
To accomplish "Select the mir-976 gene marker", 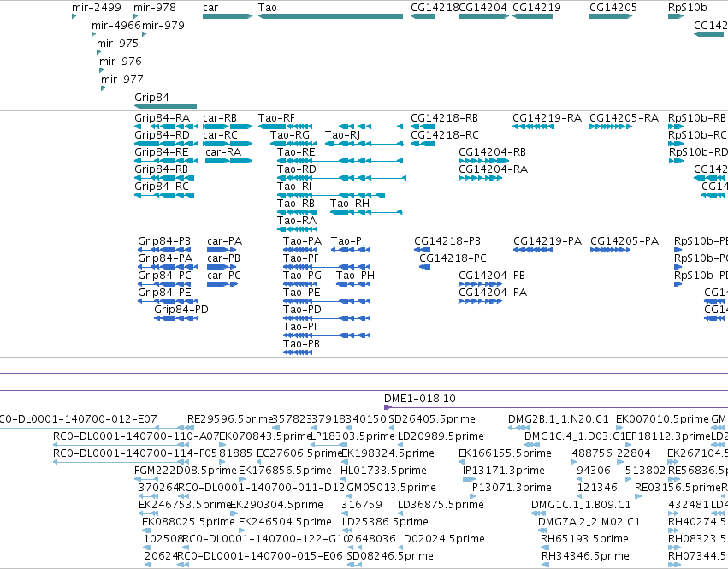I will pos(101,70).
